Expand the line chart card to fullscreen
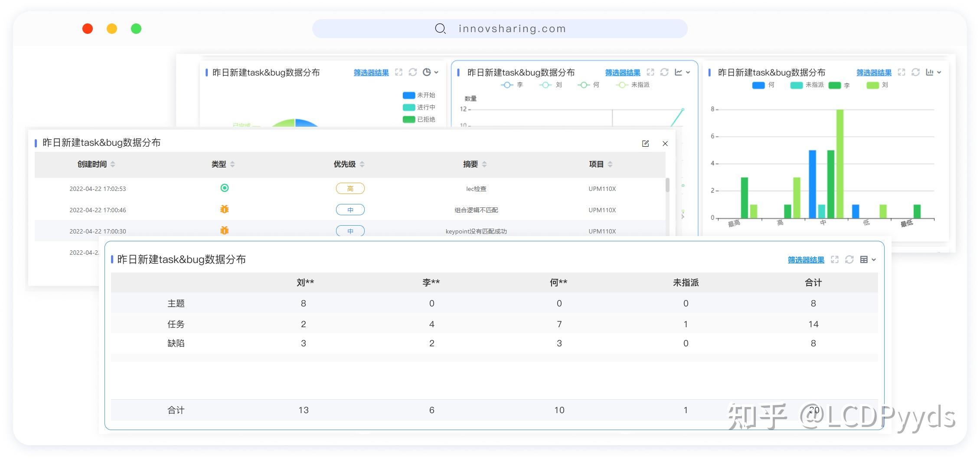 650,72
